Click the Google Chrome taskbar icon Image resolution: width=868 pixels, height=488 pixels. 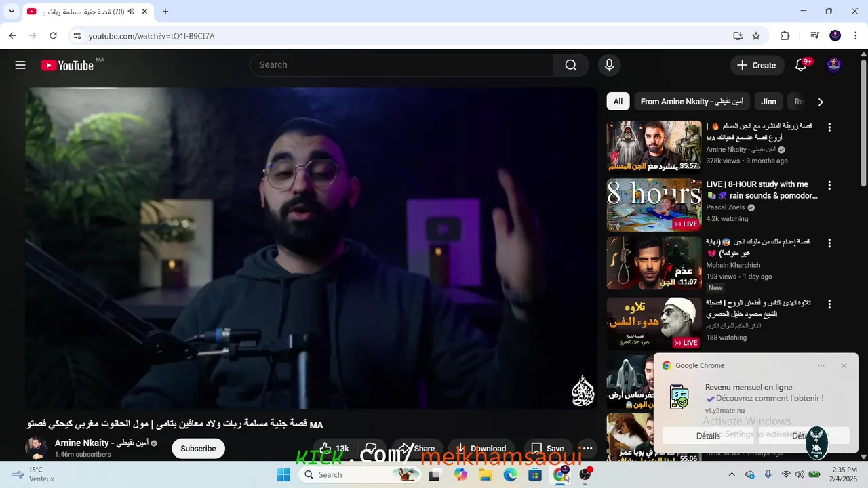(x=560, y=474)
